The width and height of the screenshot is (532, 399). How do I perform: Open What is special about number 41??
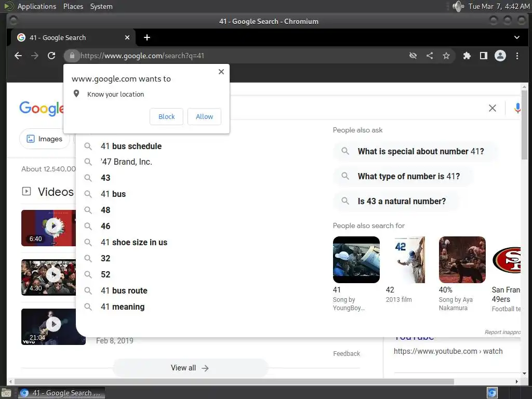[x=415, y=151]
